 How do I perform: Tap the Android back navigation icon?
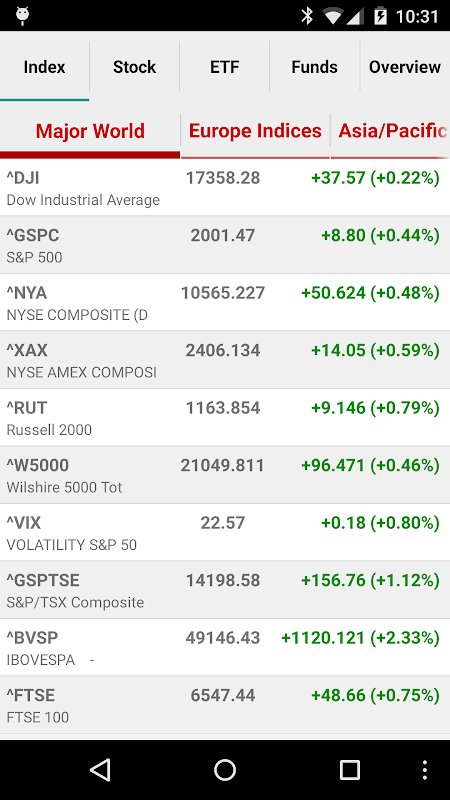point(100,770)
